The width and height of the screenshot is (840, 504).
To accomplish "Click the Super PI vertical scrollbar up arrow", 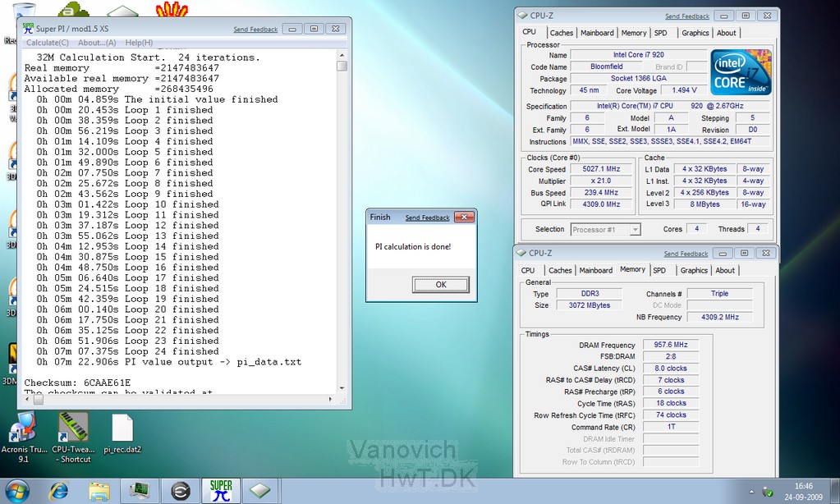I will point(342,55).
